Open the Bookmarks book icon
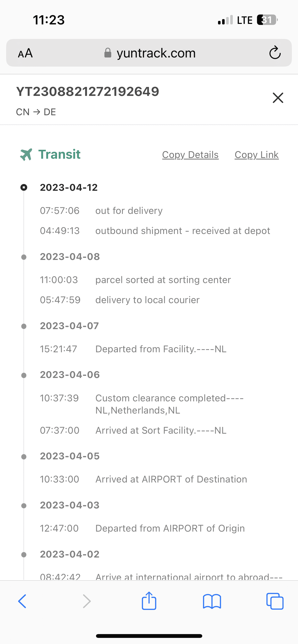Image resolution: width=298 pixels, height=644 pixels. point(212,601)
